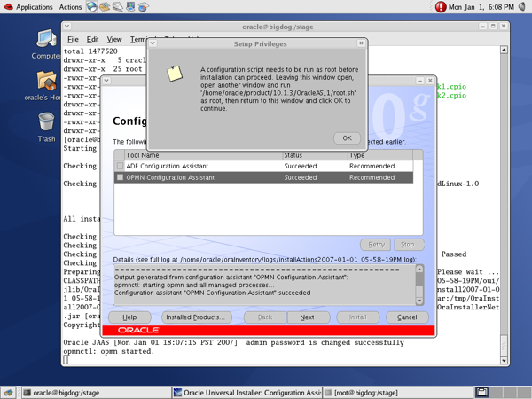This screenshot has height=399, width=532.
Task: Minimize the terminal window
Action: [x=482, y=26]
